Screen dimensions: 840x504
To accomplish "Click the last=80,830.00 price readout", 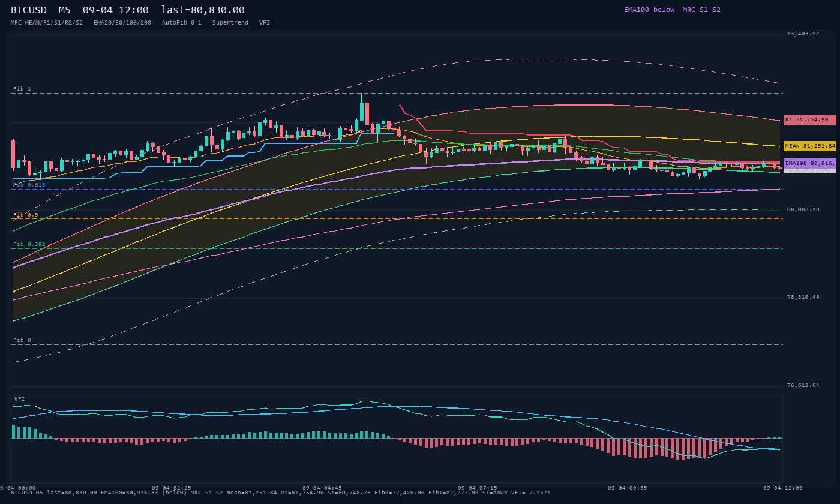I will [203, 10].
